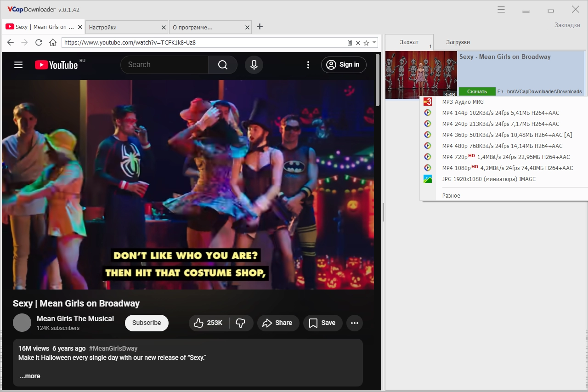Open the address bar dropdown arrow
588x392 pixels.
pyautogui.click(x=374, y=42)
